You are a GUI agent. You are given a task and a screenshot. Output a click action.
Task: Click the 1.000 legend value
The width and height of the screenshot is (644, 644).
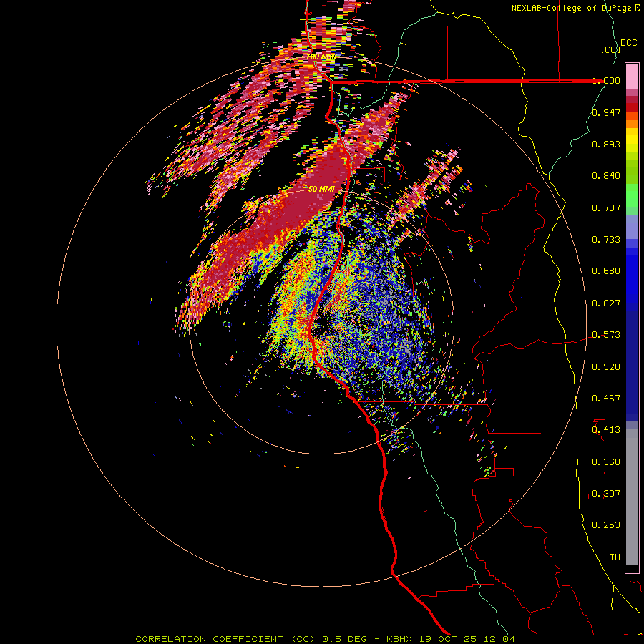pyautogui.click(x=606, y=80)
